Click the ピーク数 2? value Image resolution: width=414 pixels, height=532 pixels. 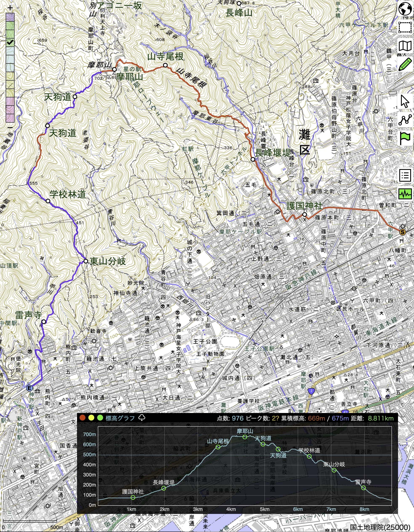[x=275, y=418]
